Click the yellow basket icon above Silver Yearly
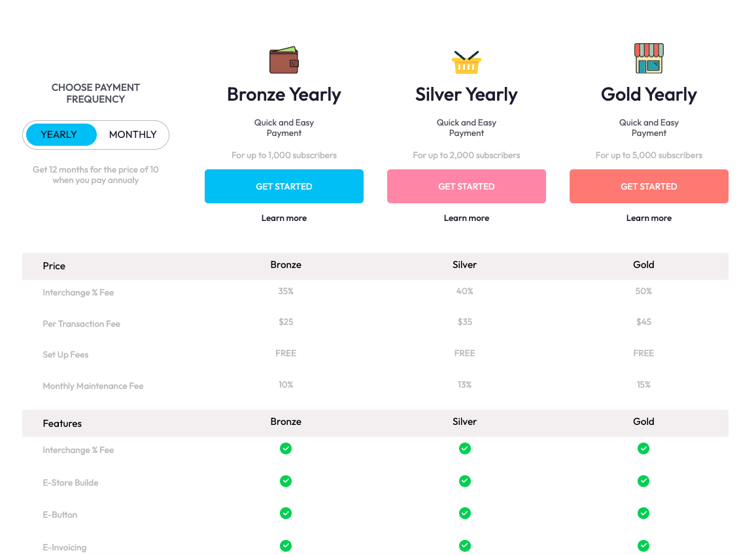This screenshot has width=756, height=555. pyautogui.click(x=466, y=59)
